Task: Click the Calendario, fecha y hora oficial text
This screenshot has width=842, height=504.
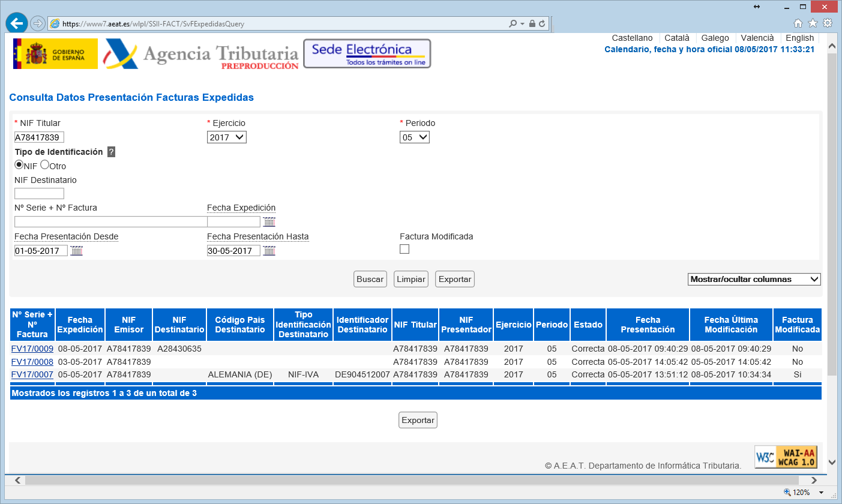Action: [709, 49]
